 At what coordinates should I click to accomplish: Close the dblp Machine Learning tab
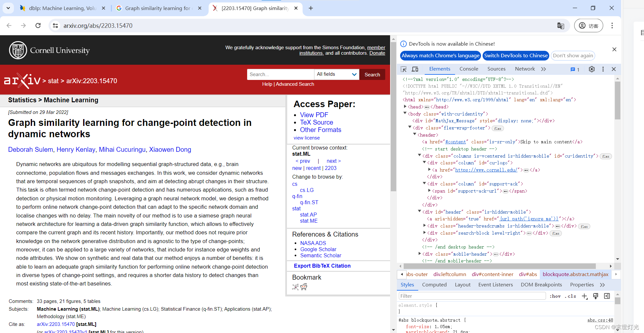[104, 8]
